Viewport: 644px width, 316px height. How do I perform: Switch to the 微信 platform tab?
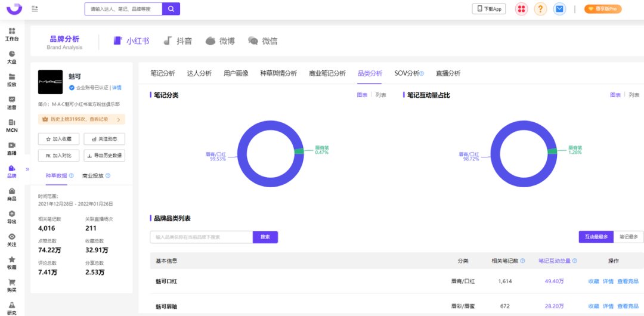tap(263, 41)
